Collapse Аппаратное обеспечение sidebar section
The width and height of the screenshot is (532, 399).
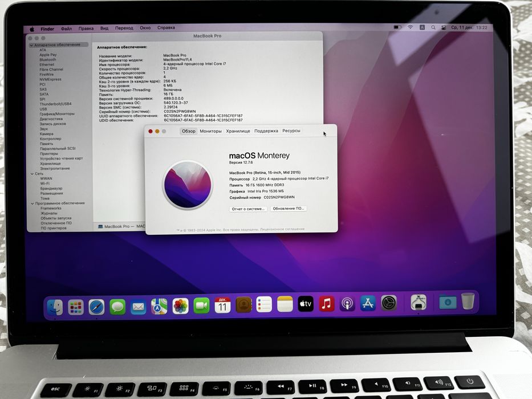(31, 45)
